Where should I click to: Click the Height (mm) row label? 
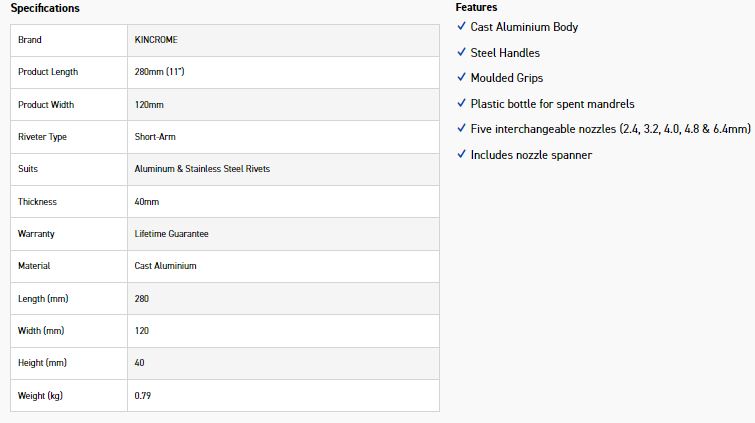point(42,363)
